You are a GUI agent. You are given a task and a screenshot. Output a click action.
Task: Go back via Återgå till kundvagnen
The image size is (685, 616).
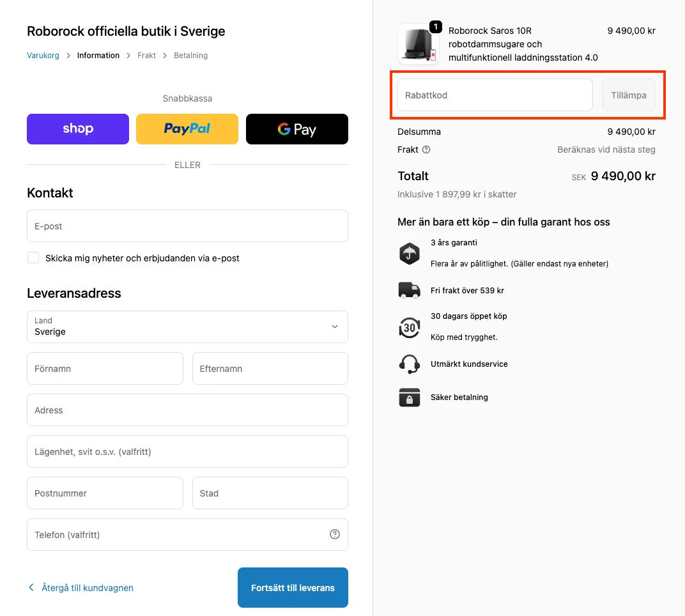tap(88, 588)
